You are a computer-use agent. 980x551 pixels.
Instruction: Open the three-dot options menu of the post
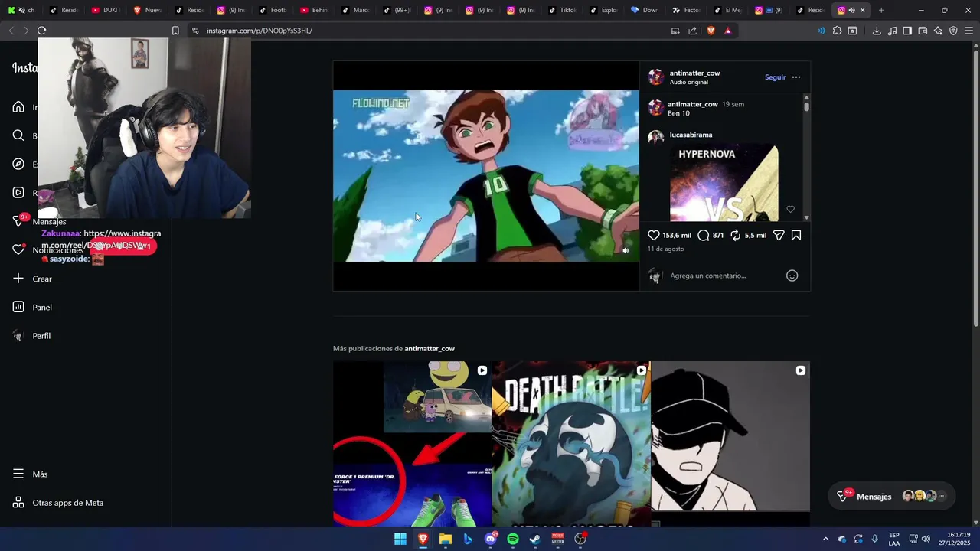point(796,77)
